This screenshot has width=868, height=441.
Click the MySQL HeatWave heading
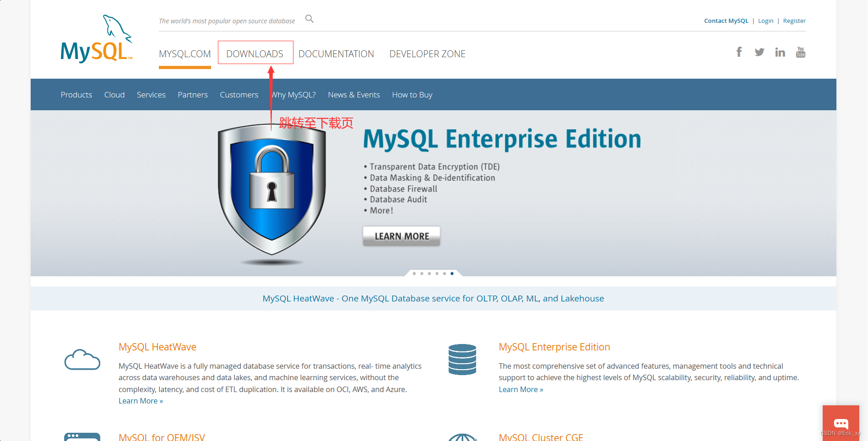click(157, 347)
